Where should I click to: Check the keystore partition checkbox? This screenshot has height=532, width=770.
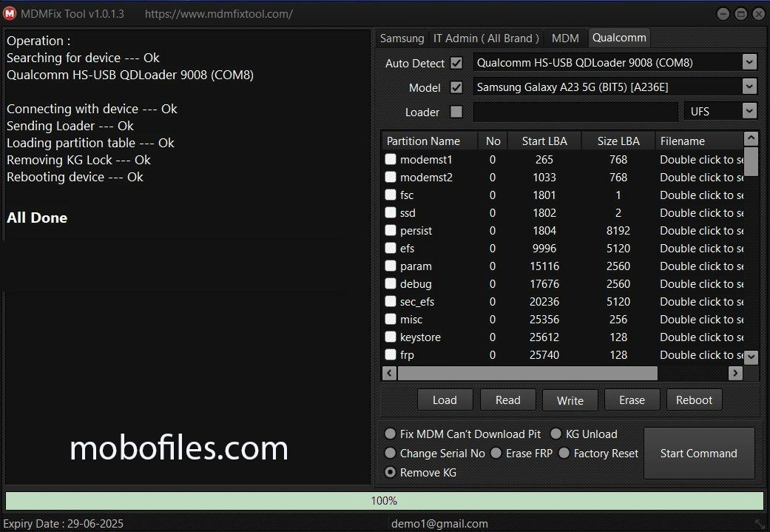point(391,337)
